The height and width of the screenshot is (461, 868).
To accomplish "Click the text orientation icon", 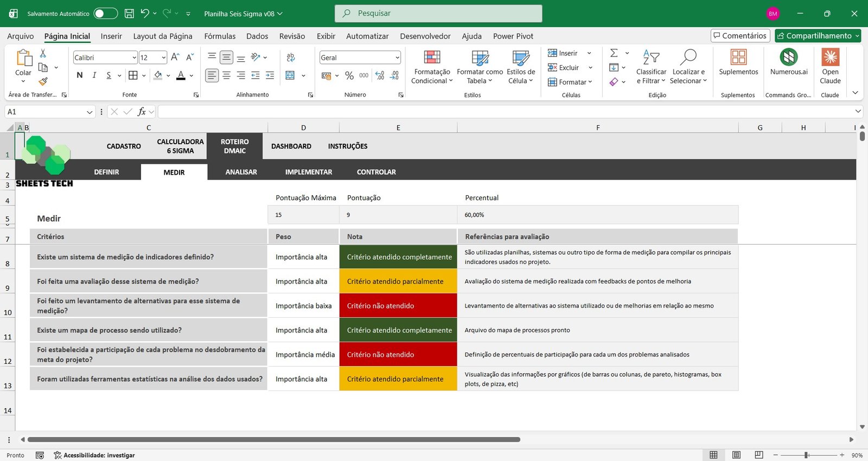I will 256,57.
